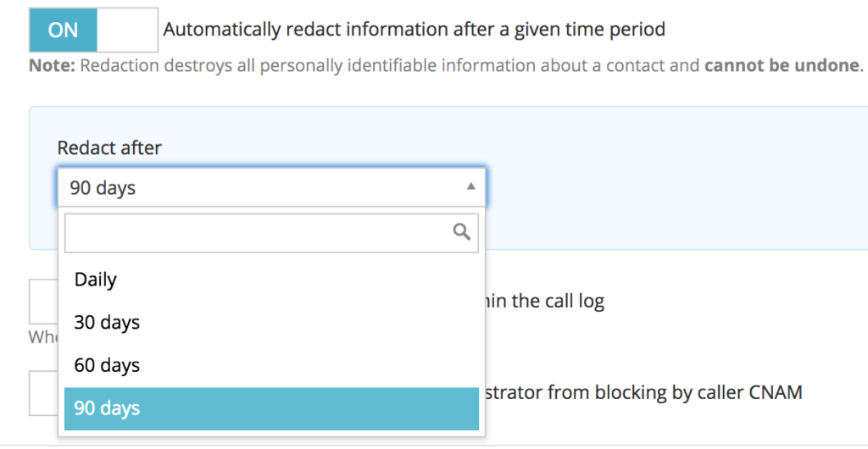Click the dropdown arrow beside 90 days

click(471, 187)
